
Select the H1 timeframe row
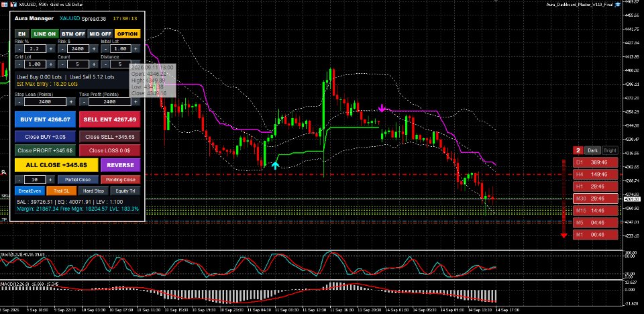(596, 187)
